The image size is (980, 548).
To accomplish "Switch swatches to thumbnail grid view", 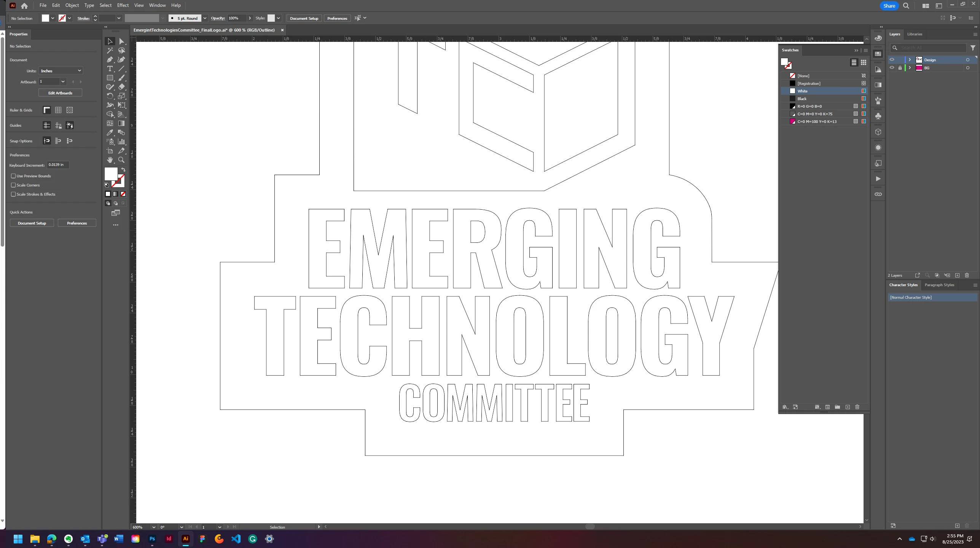I will [x=864, y=62].
